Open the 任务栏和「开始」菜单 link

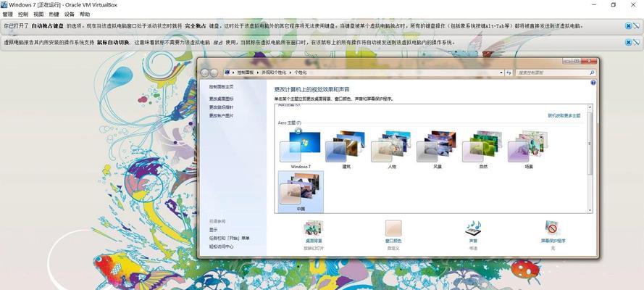(229, 239)
